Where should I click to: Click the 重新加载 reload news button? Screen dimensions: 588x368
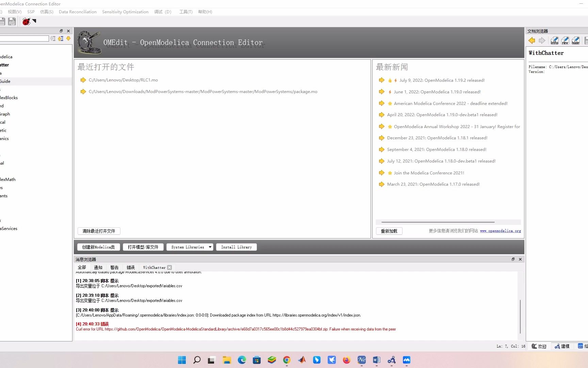[389, 231]
